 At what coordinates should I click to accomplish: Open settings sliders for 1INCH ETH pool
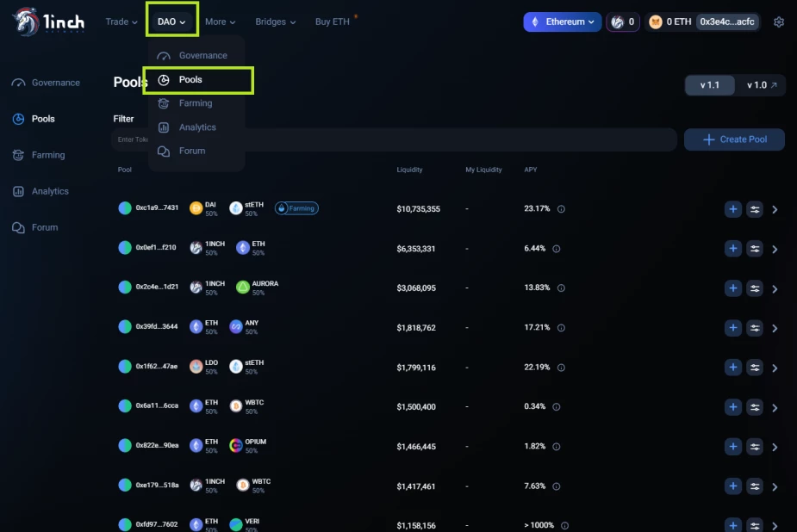(x=755, y=249)
